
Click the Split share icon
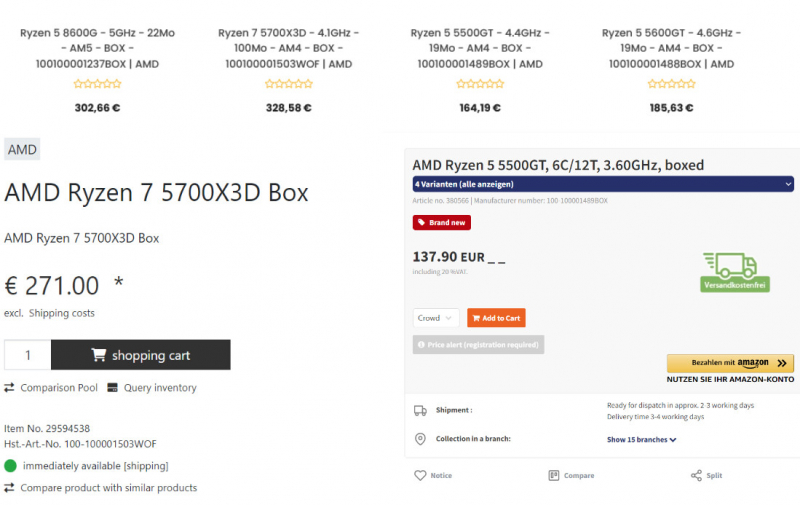[x=696, y=475]
